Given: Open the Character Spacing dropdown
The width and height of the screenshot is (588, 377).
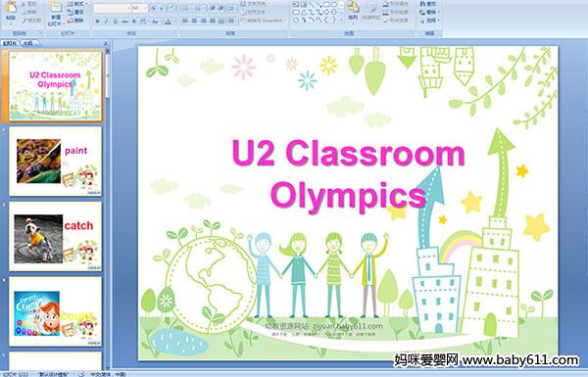Looking at the screenshot, I should pyautogui.click(x=143, y=22).
